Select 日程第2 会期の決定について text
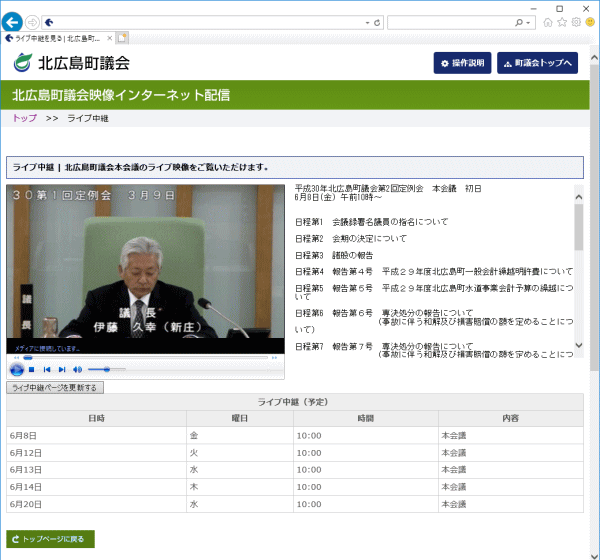The width and height of the screenshot is (600, 560). (351, 238)
